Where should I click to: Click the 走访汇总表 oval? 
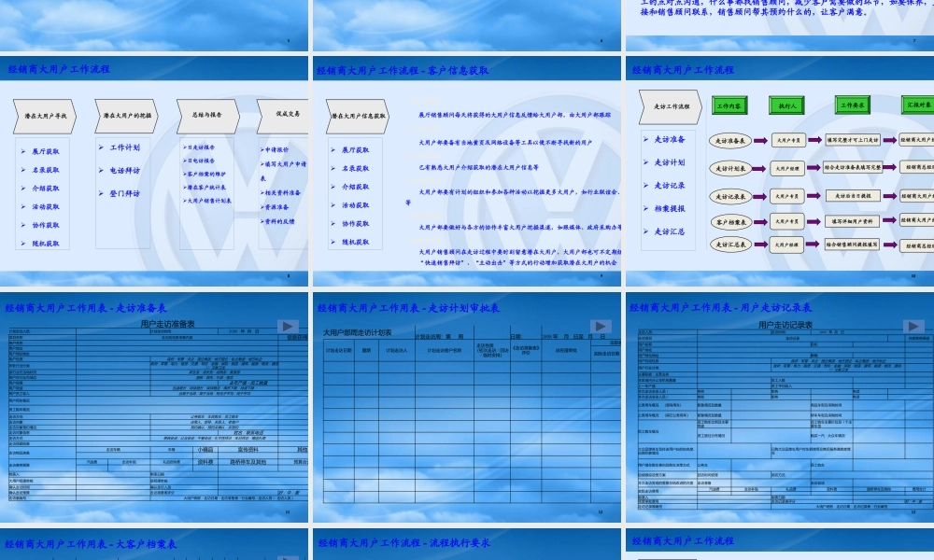(x=729, y=244)
